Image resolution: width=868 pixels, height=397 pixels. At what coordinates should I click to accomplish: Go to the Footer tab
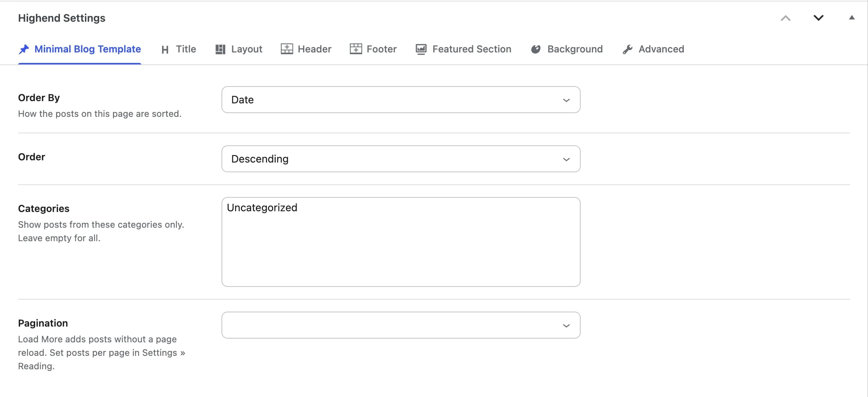point(373,49)
